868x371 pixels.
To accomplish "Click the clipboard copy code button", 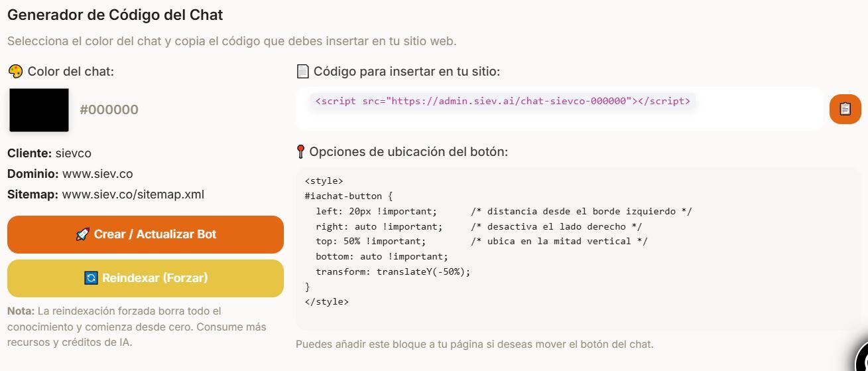I will tap(845, 109).
